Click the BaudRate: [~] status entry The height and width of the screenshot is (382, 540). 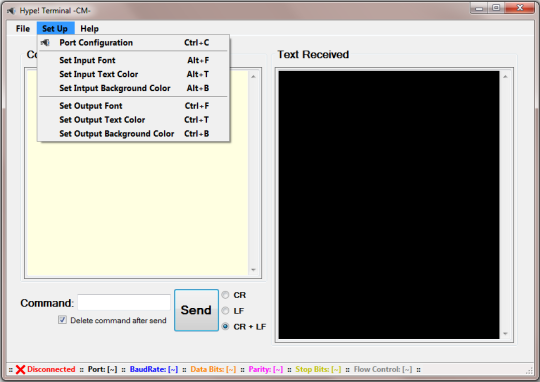pos(154,369)
